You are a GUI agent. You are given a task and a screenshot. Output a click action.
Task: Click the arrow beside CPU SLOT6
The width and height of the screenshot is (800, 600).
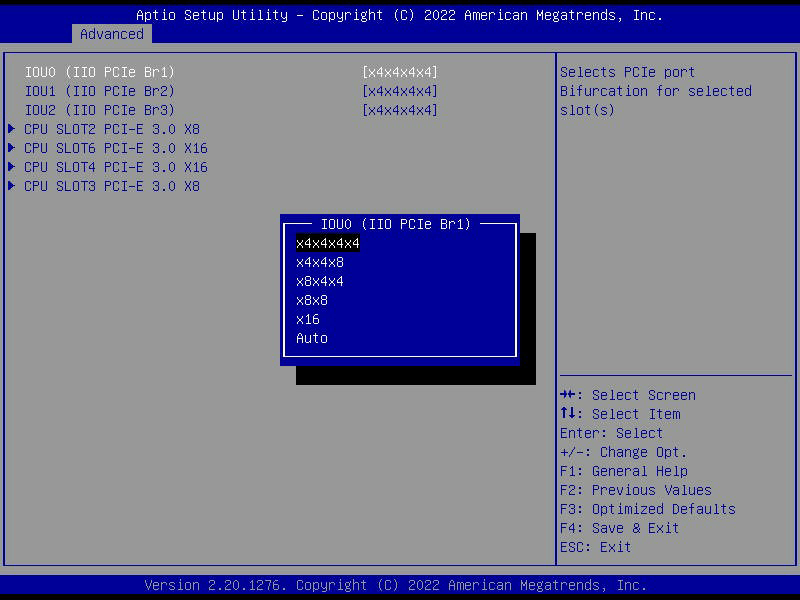tap(11, 148)
